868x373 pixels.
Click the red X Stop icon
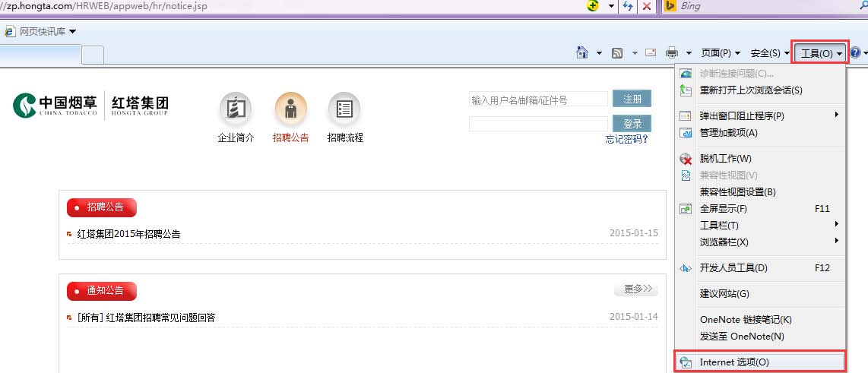click(646, 6)
